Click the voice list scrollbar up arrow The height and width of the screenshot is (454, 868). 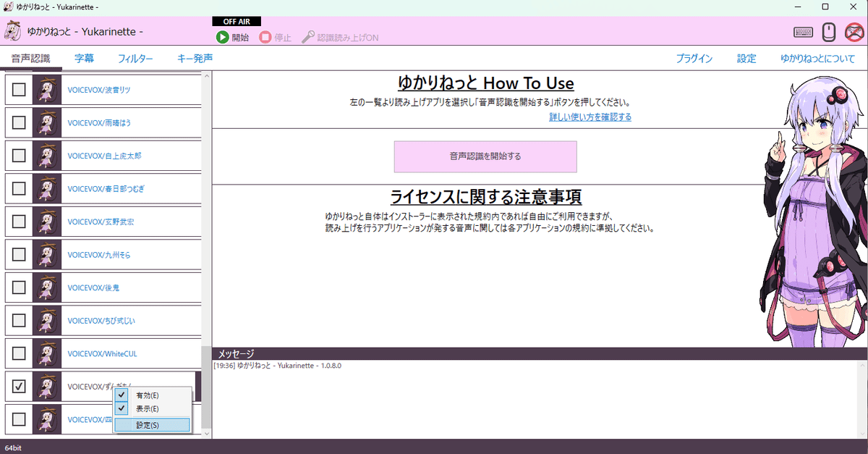coord(206,75)
